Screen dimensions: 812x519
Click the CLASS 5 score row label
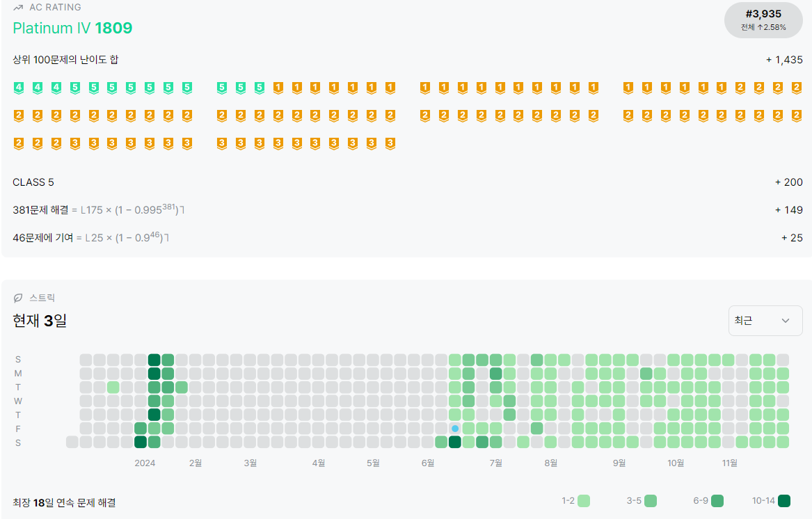[33, 182]
